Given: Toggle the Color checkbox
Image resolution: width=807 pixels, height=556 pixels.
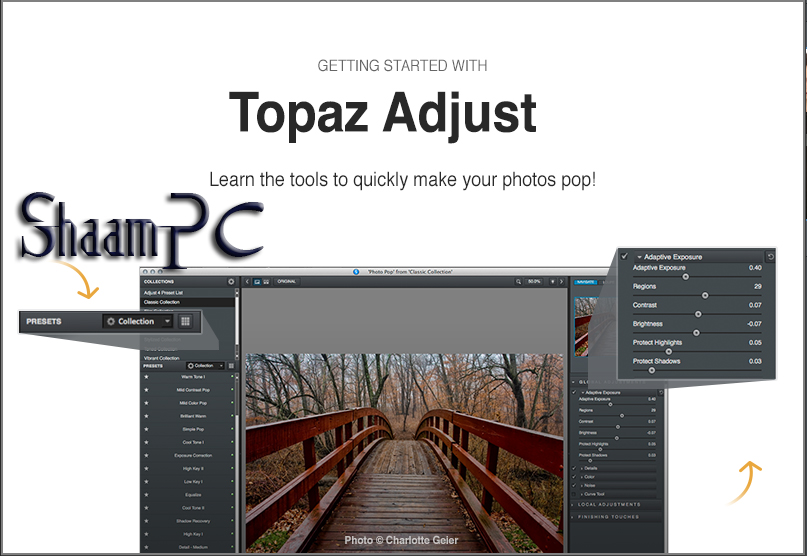Looking at the screenshot, I should click(574, 477).
